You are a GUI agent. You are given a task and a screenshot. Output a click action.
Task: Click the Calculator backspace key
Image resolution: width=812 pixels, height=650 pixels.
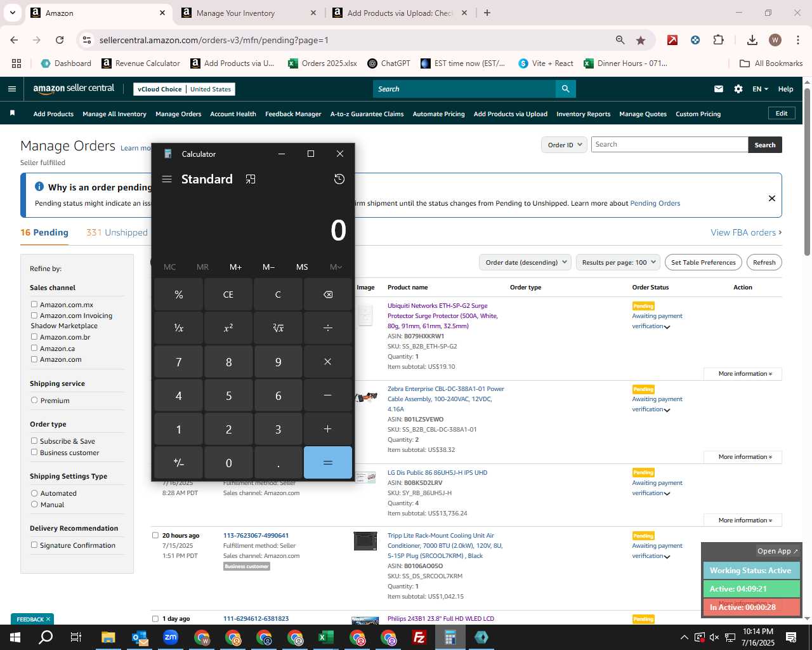[328, 295]
